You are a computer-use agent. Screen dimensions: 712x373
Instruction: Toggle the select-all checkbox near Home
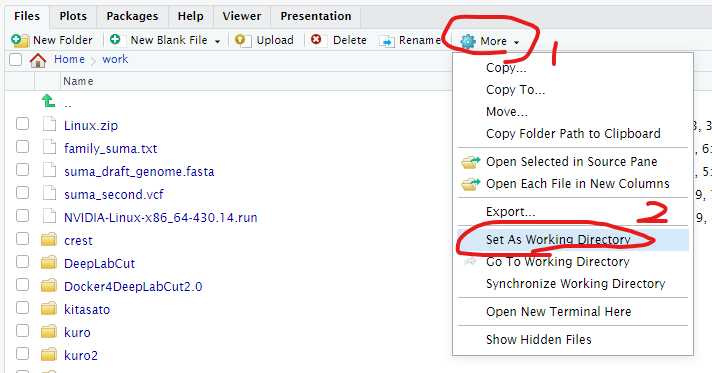tap(15, 60)
